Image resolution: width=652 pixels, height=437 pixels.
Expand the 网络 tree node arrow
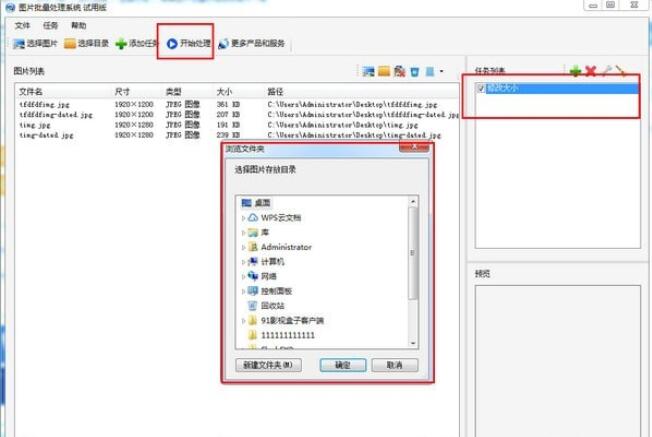coord(243,277)
